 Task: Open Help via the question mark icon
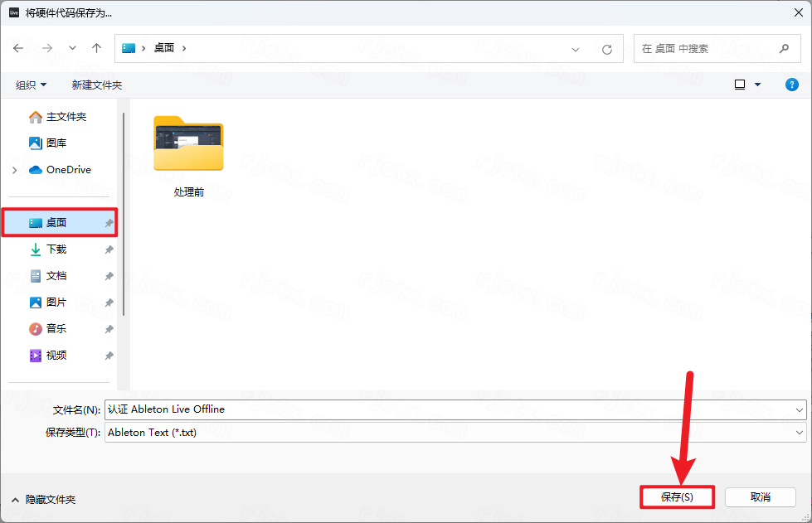point(791,84)
